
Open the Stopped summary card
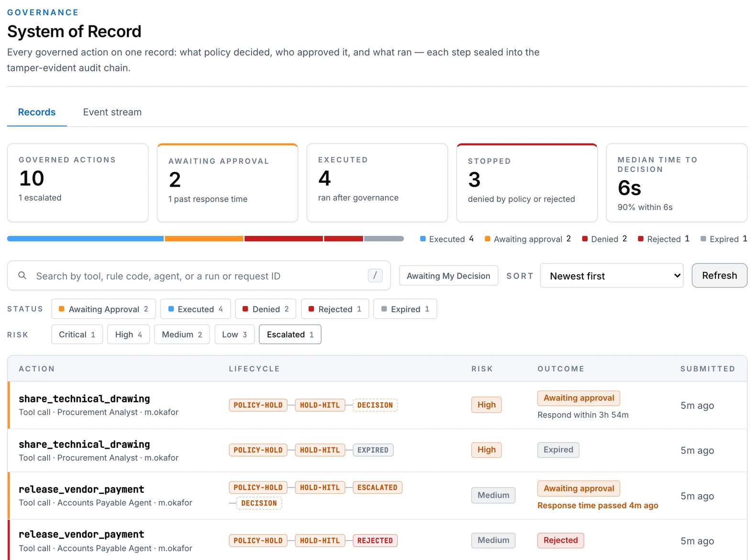(527, 183)
